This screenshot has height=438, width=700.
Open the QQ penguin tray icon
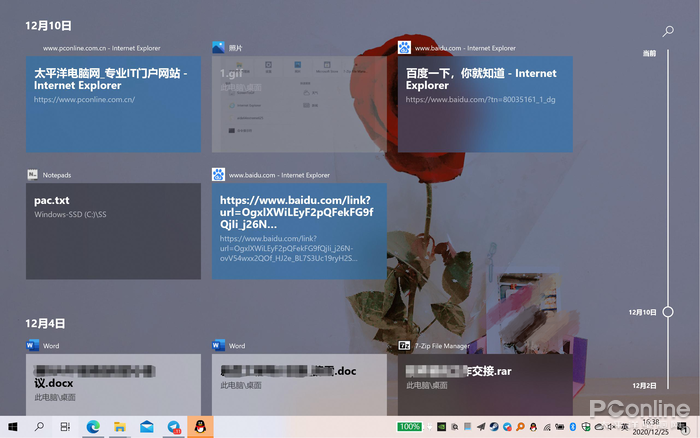pos(533,427)
